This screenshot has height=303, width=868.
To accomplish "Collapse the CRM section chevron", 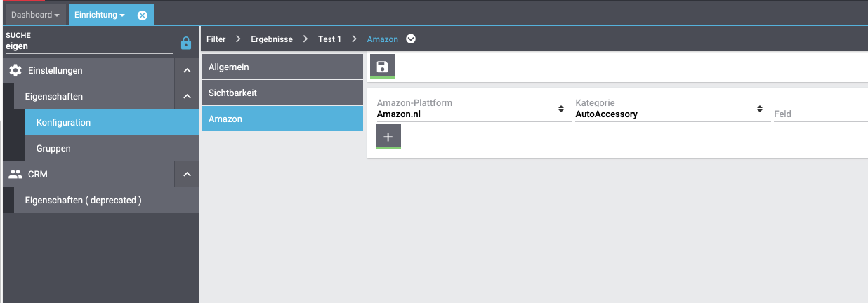I will point(187,175).
